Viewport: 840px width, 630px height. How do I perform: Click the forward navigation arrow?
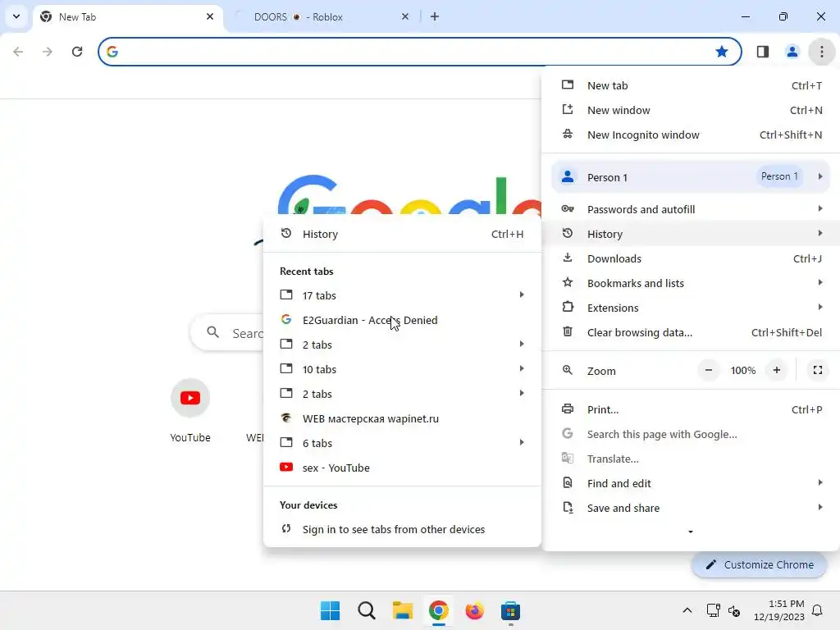48,52
